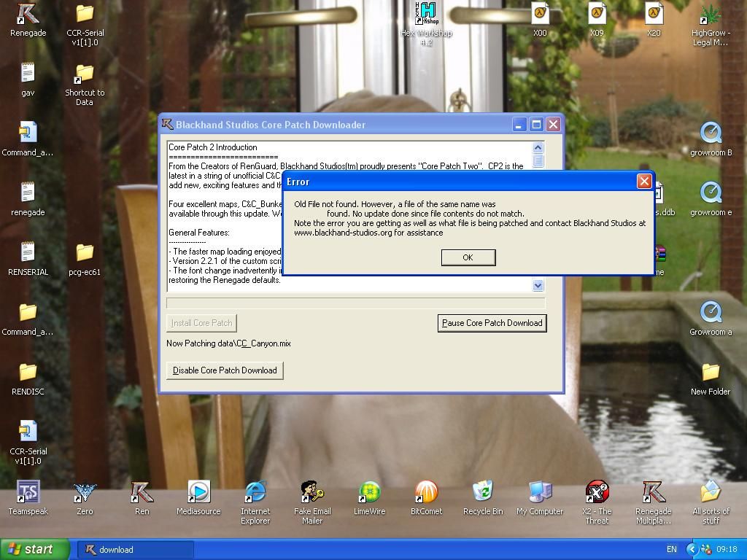Click Disable Core Patch Download button
This screenshot has height=560, width=747.
tap(225, 370)
